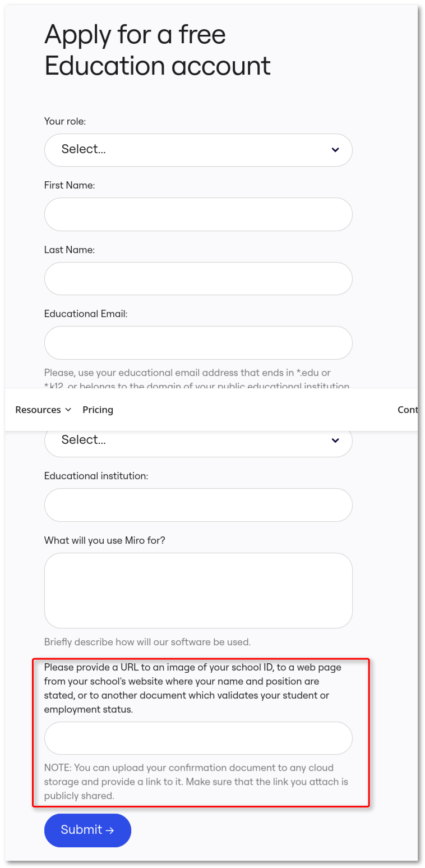Click the NOTE about uploading confirmation document
This screenshot has width=425, height=868.
[196, 782]
